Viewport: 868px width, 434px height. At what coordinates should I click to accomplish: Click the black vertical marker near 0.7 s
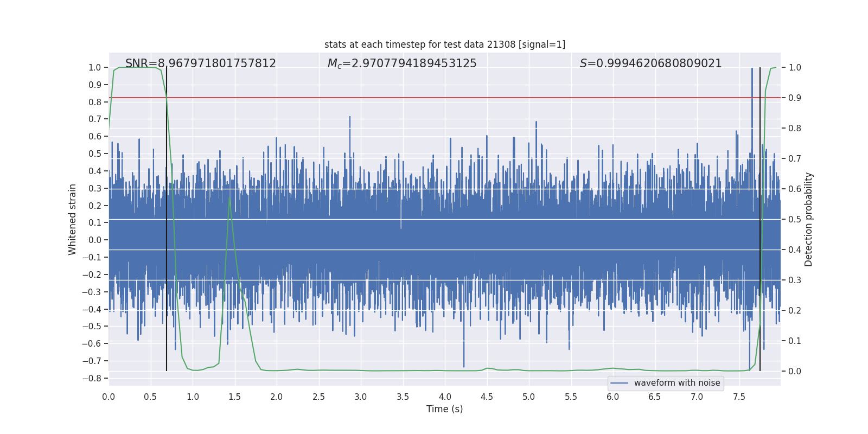point(167,219)
